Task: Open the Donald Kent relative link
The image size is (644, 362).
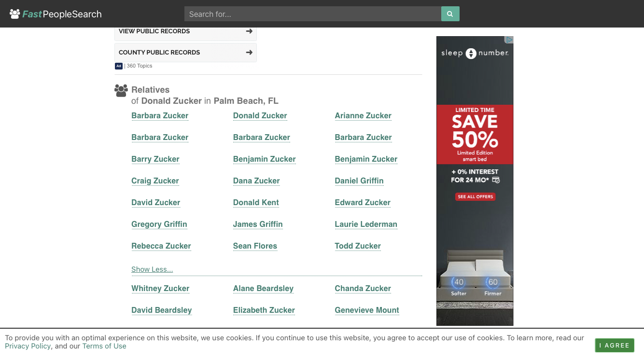Action: [x=256, y=203]
